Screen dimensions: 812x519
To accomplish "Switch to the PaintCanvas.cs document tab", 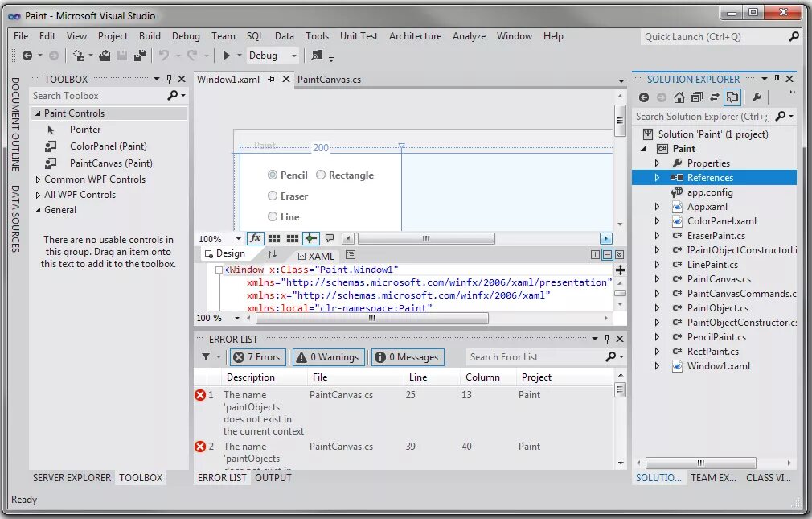I will point(329,80).
